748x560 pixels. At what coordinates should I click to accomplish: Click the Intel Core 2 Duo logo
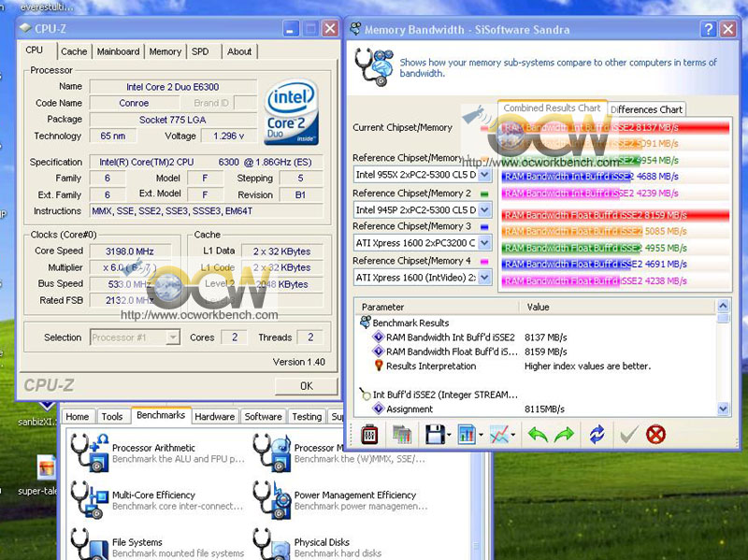tap(291, 112)
